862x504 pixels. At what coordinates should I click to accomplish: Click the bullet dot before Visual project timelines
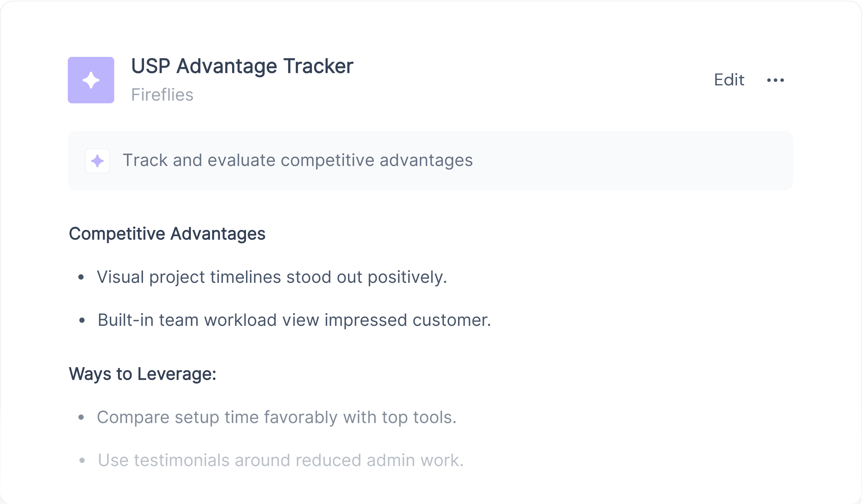tap(81, 277)
